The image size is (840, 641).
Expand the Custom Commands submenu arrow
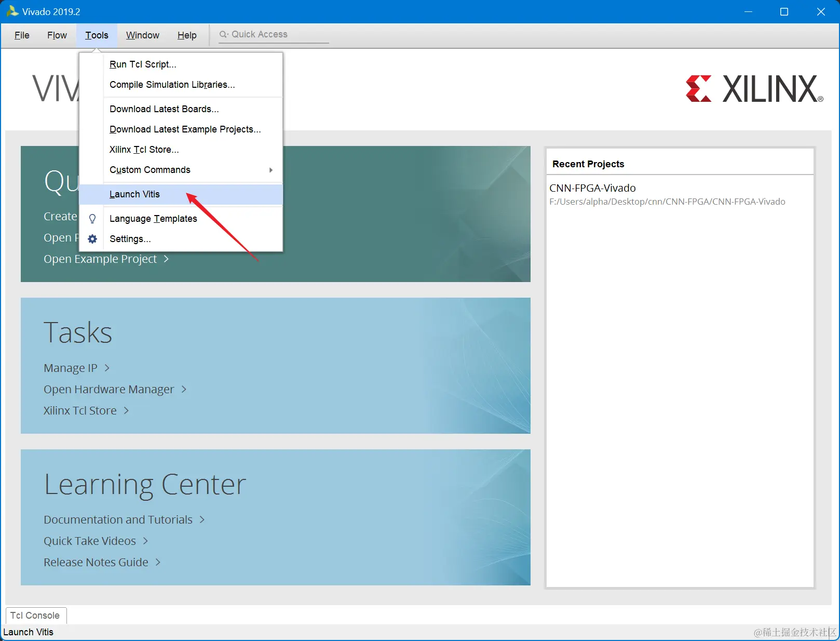tap(271, 170)
